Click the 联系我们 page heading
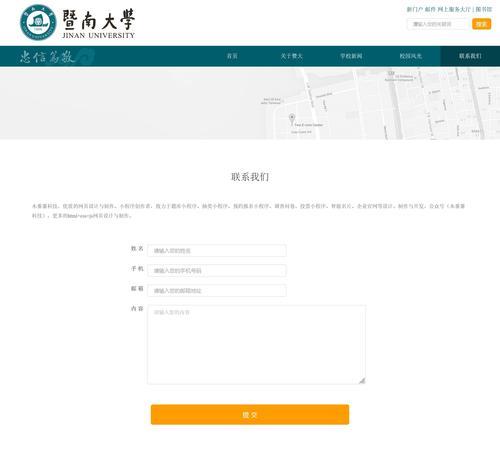The image size is (500, 460). pos(250,177)
